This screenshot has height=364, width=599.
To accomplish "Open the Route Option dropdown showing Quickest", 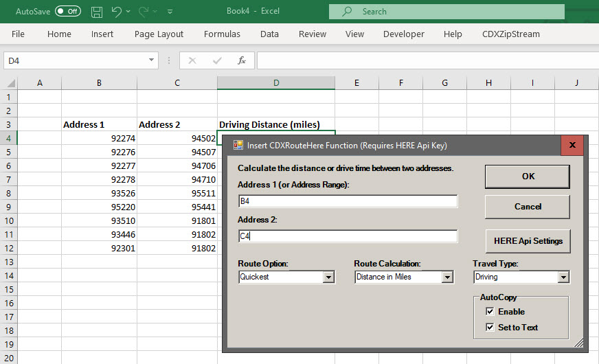I will tap(328, 277).
